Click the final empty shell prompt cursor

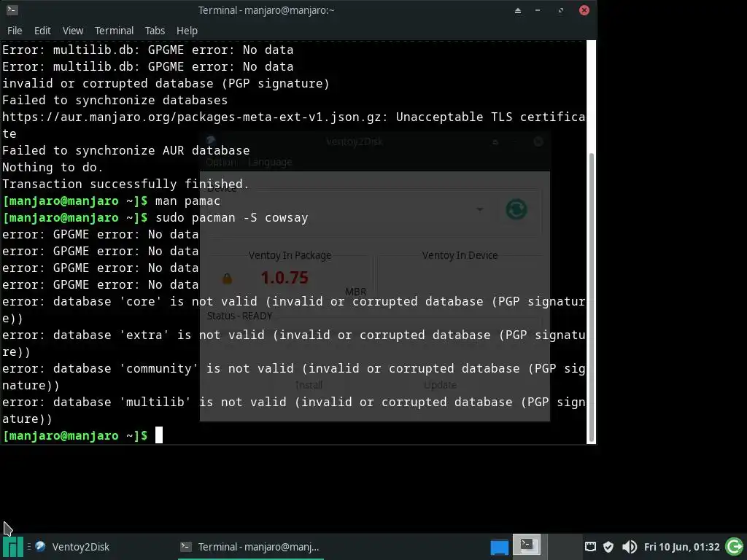tap(158, 435)
